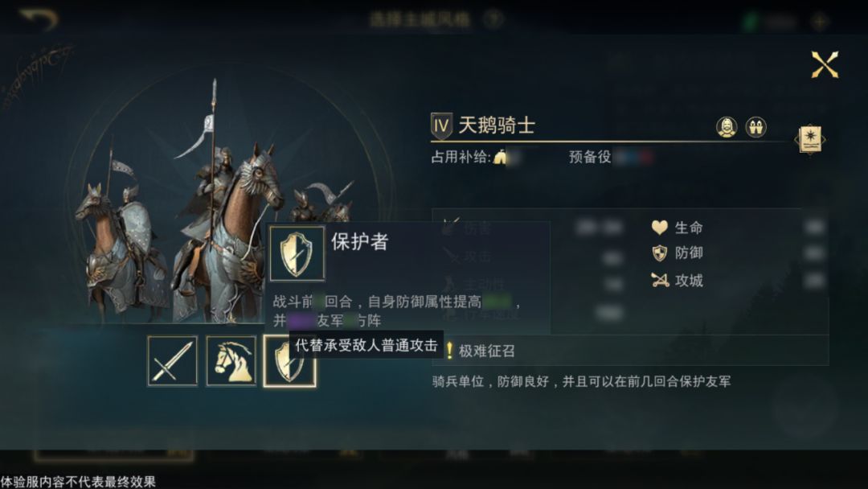Image resolution: width=868 pixels, height=489 pixels.
Task: Click the large 保护者 shield icon
Action: point(297,253)
